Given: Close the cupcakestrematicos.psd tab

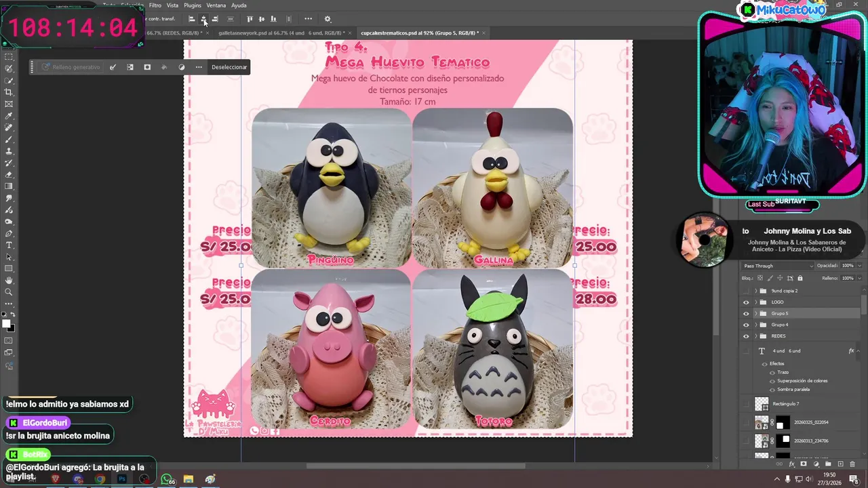Looking at the screenshot, I should pos(484,33).
